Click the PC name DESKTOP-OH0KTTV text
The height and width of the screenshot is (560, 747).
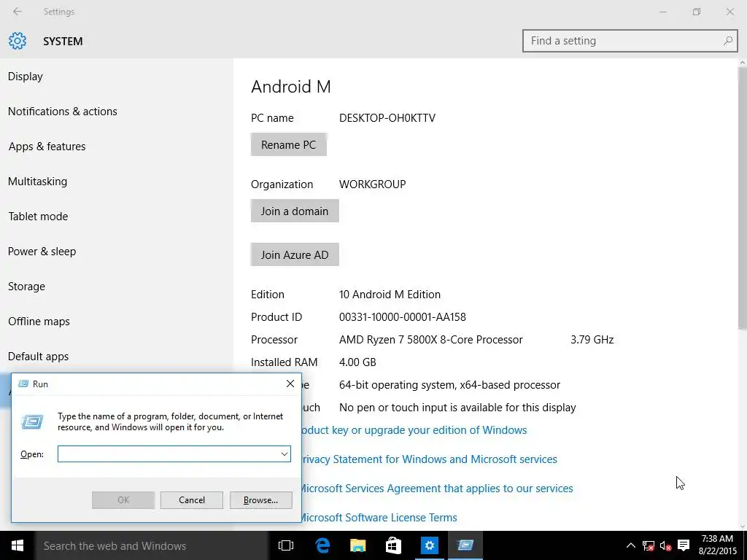click(x=387, y=118)
